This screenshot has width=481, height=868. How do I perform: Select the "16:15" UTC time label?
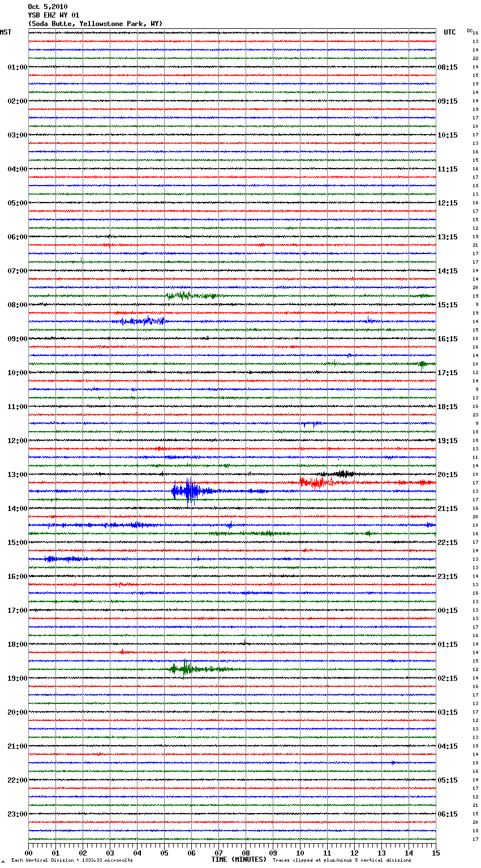448,339
